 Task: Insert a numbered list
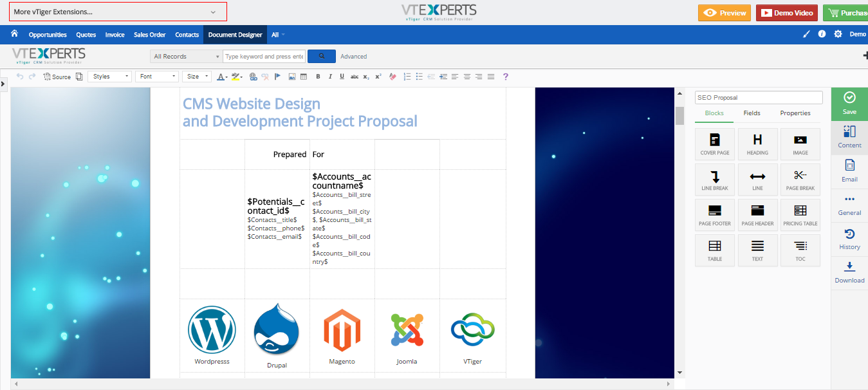[407, 77]
